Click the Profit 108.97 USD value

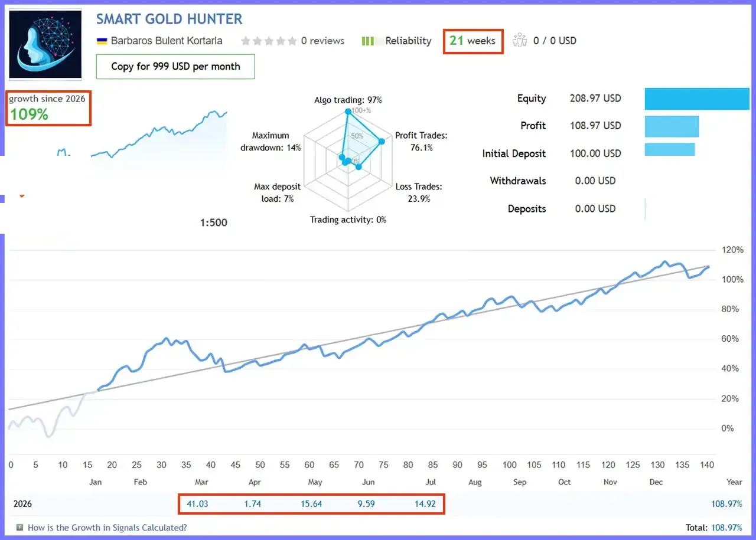[x=595, y=126]
